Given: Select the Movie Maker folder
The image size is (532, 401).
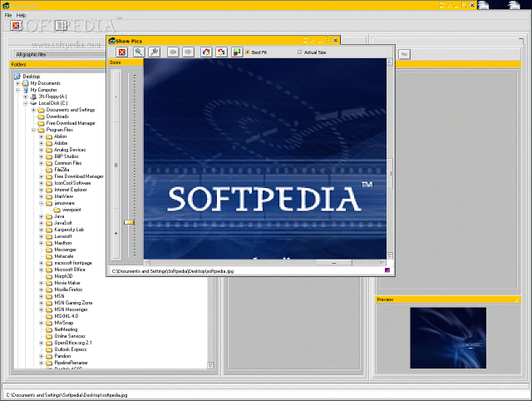Looking at the screenshot, I should pyautogui.click(x=67, y=283).
